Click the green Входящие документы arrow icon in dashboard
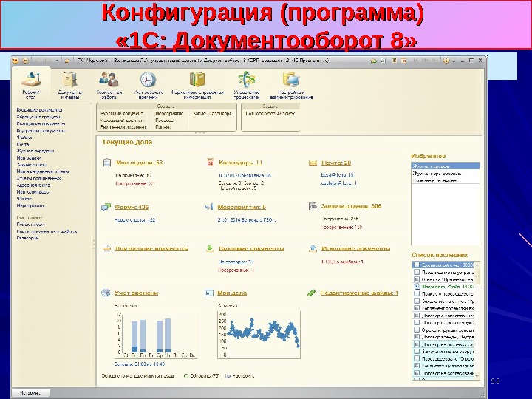 [210, 248]
